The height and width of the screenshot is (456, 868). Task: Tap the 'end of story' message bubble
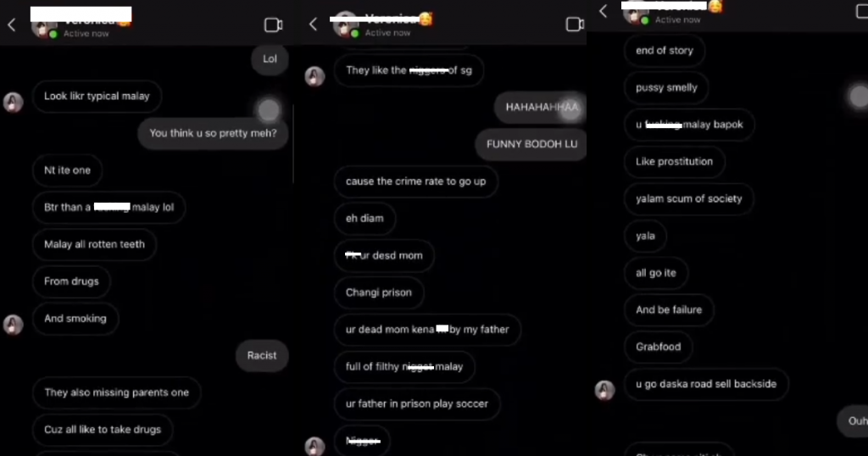pyautogui.click(x=665, y=51)
